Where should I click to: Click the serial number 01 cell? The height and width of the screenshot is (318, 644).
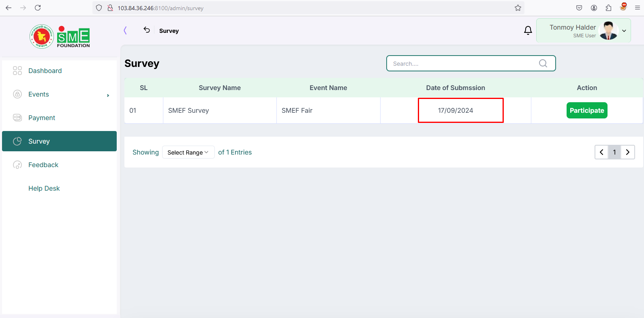tap(143, 110)
